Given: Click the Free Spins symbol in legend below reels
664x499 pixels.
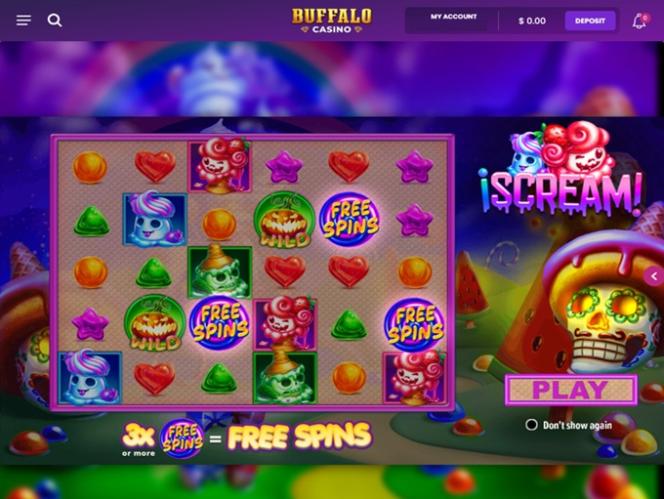Looking at the screenshot, I should point(182,438).
